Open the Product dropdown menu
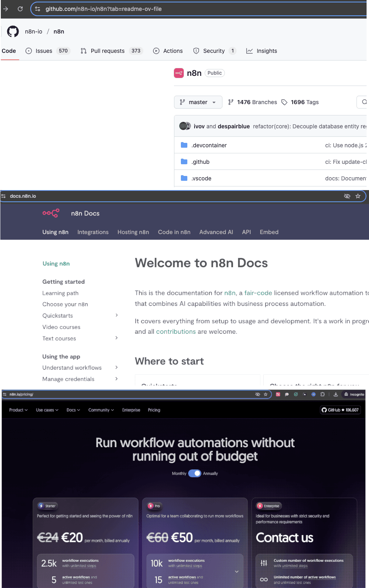This screenshot has width=369, height=588. (19, 410)
